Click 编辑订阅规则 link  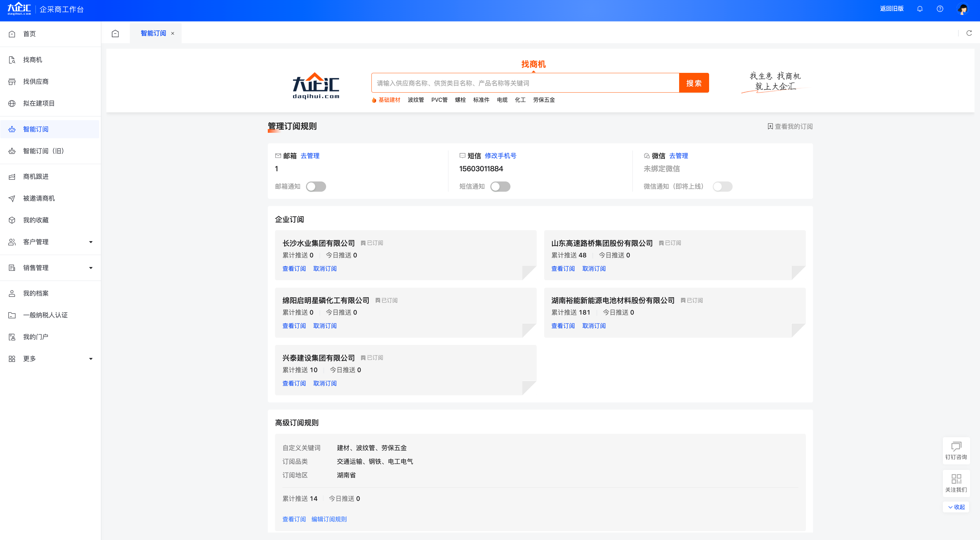[x=329, y=519]
